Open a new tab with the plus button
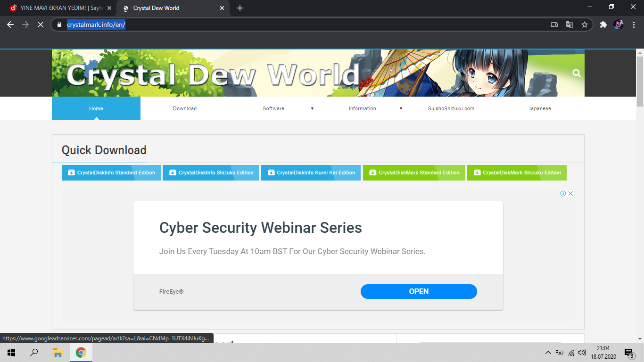The width and height of the screenshot is (644, 362). [240, 8]
